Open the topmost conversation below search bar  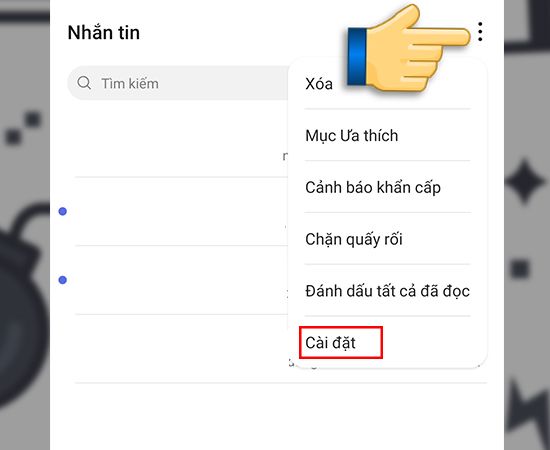(x=181, y=143)
